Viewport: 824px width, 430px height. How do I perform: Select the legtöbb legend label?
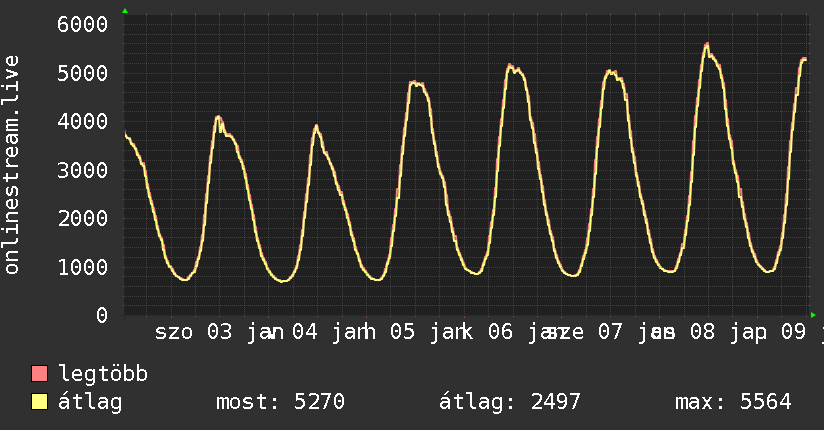coord(103,375)
